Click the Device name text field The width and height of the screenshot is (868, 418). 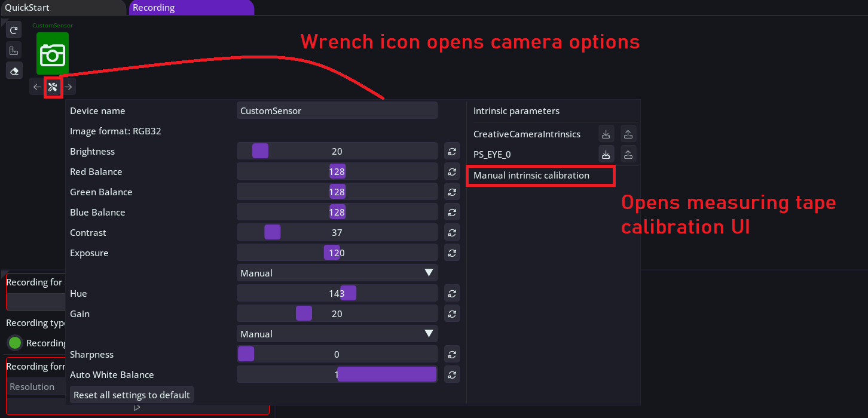[x=337, y=111]
